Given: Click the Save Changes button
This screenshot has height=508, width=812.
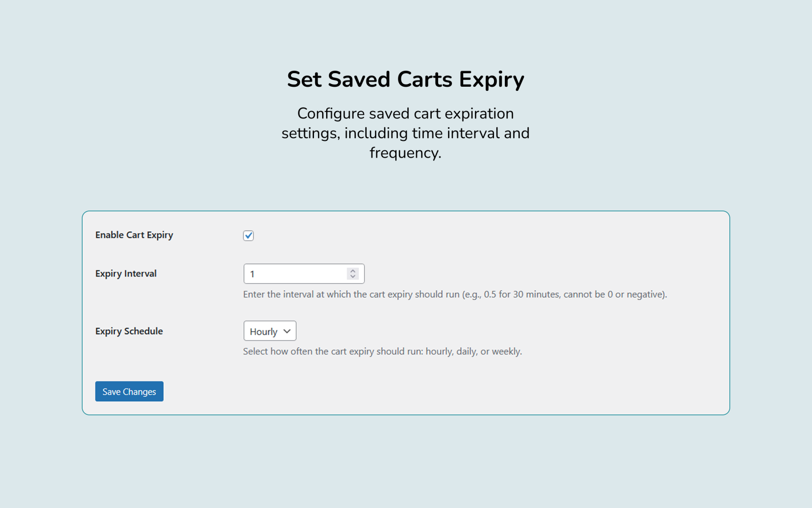Looking at the screenshot, I should (129, 391).
